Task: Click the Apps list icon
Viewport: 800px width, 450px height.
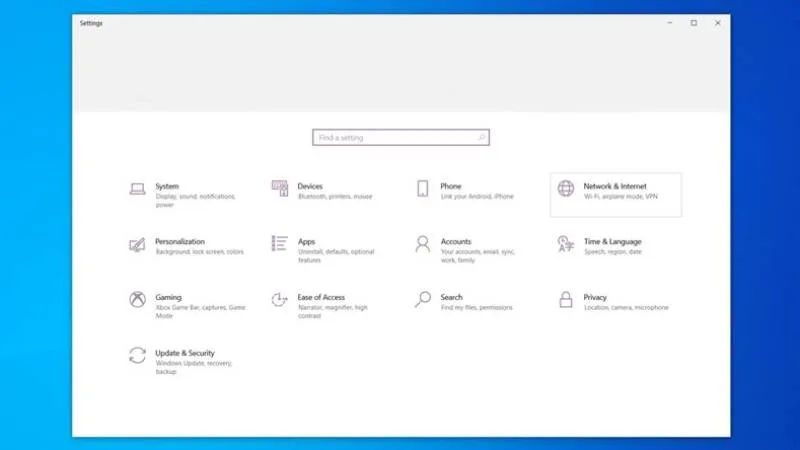Action: (280, 244)
